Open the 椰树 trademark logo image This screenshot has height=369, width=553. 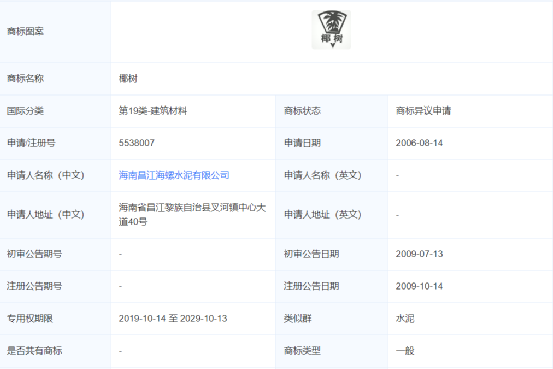coord(331,30)
